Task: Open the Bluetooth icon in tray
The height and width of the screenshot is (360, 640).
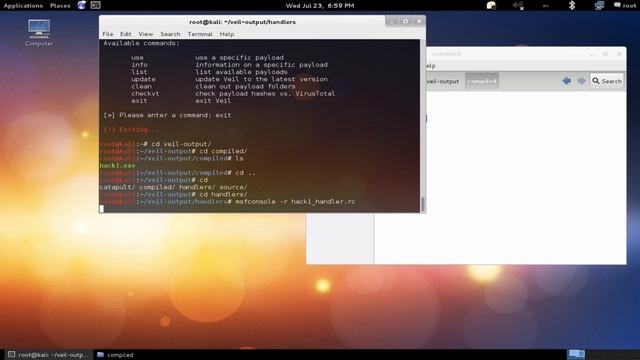Action: click(x=571, y=5)
